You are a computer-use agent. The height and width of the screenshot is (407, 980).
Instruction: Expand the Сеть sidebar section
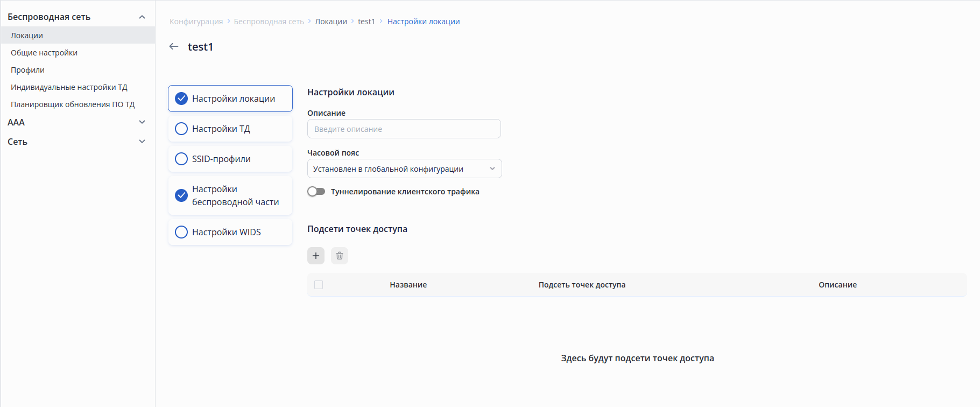pyautogui.click(x=142, y=142)
